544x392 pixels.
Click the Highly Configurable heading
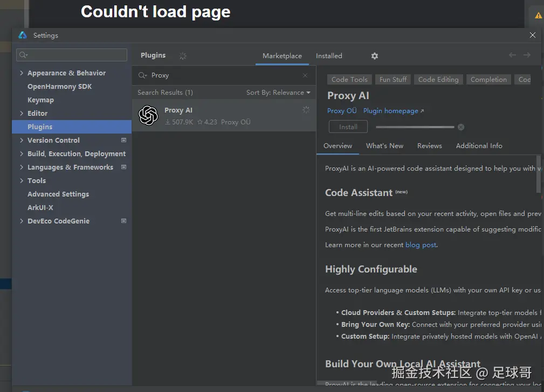pyautogui.click(x=371, y=269)
